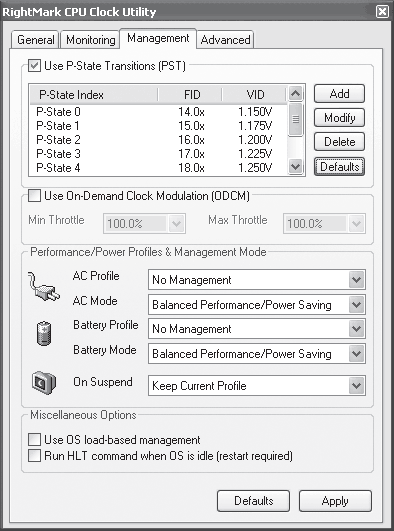Select the P-State 0 row

[x=158, y=112]
